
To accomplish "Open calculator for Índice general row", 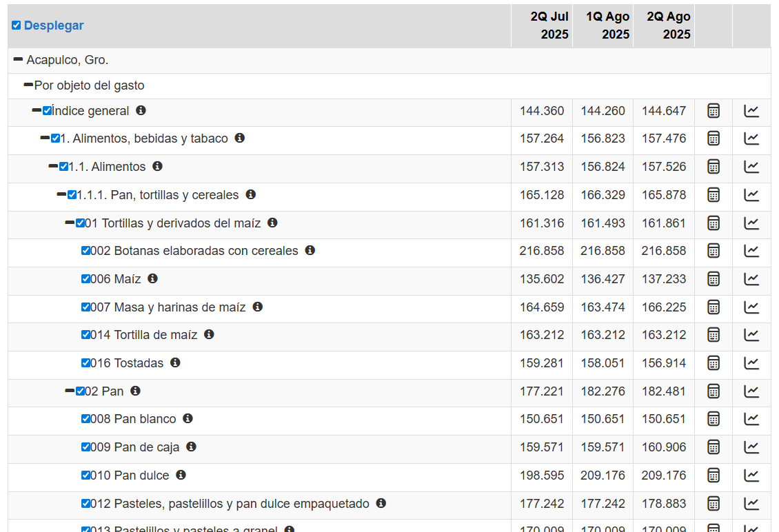I will point(714,111).
